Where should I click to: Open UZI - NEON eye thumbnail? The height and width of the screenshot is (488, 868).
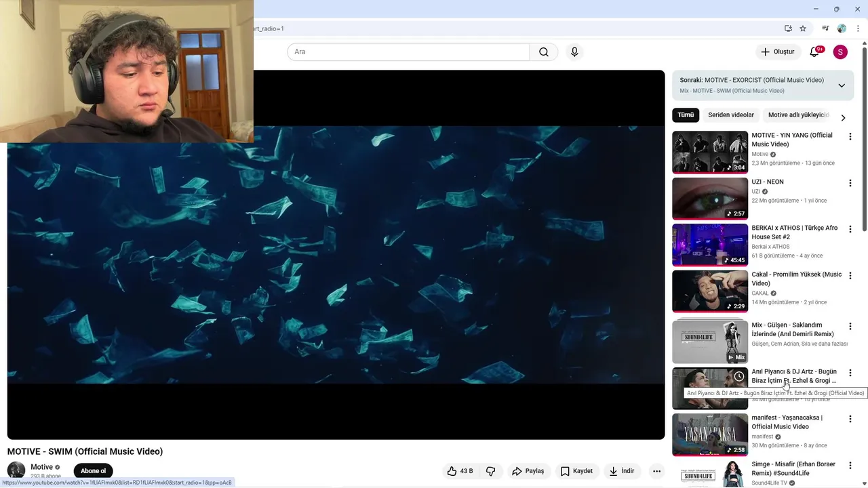[x=710, y=199]
